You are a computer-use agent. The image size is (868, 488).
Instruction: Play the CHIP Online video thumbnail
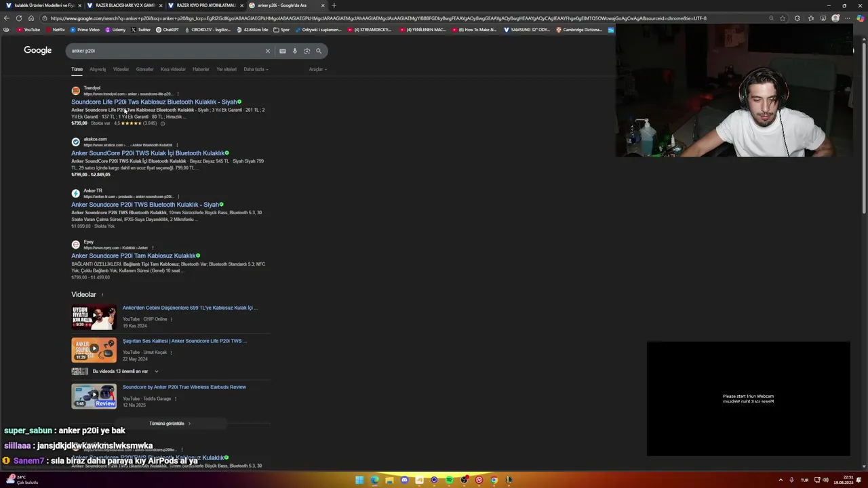click(x=94, y=317)
